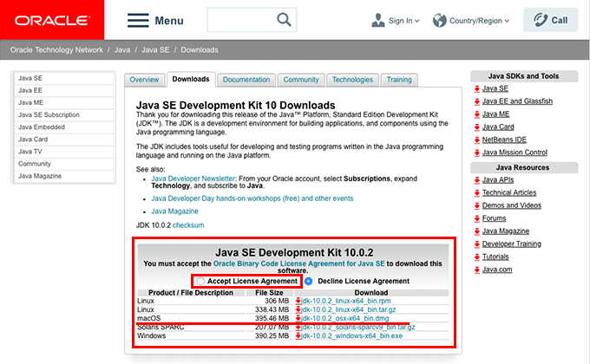Viewport: 590px width, 364px height.
Task: Select Decline License Agreement radio button
Action: [x=309, y=282]
